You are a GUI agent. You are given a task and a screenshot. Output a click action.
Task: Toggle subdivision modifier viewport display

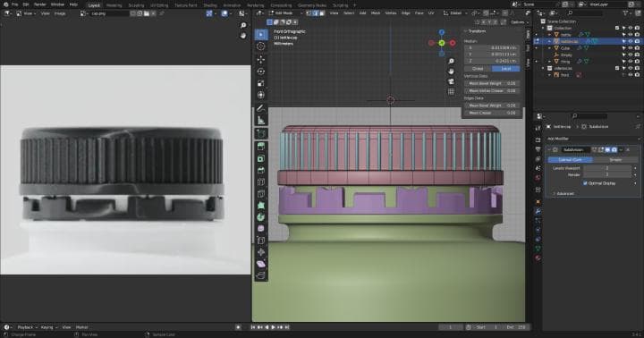pyautogui.click(x=607, y=150)
